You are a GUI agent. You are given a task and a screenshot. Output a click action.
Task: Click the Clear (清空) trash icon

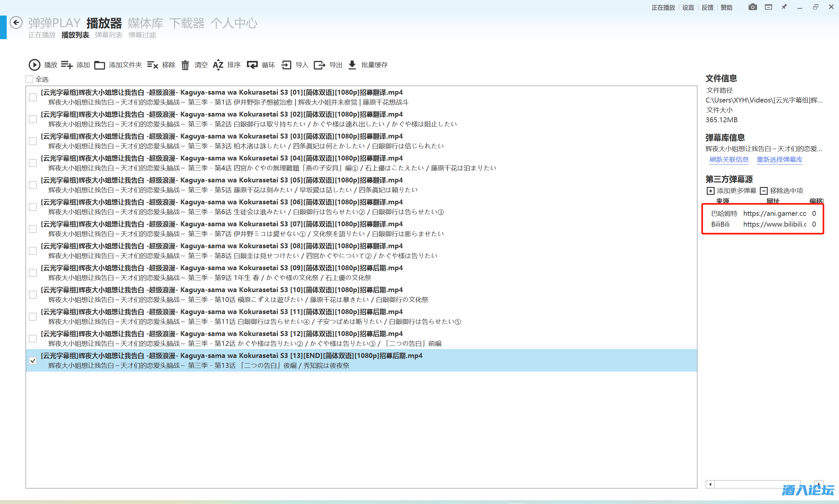click(x=185, y=65)
